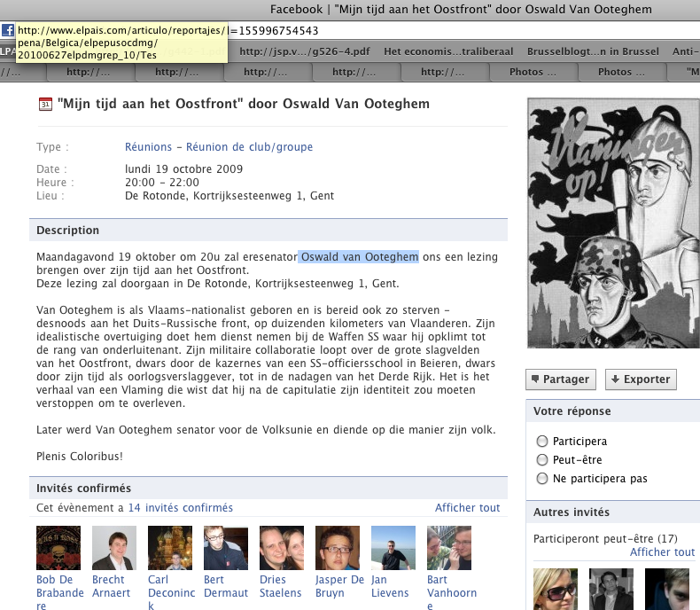Click the Bart Vanhoorne name link

pyautogui.click(x=452, y=592)
